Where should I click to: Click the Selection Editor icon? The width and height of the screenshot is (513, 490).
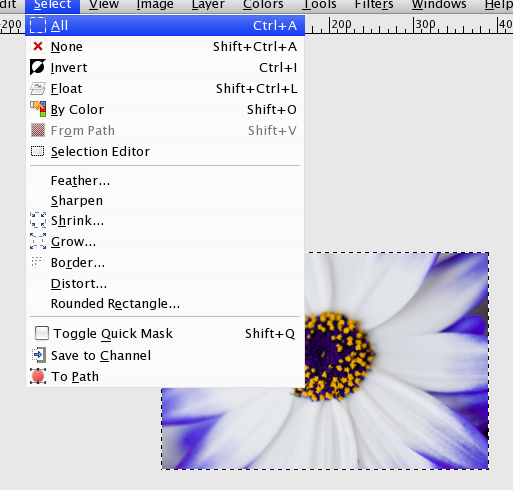point(37,151)
